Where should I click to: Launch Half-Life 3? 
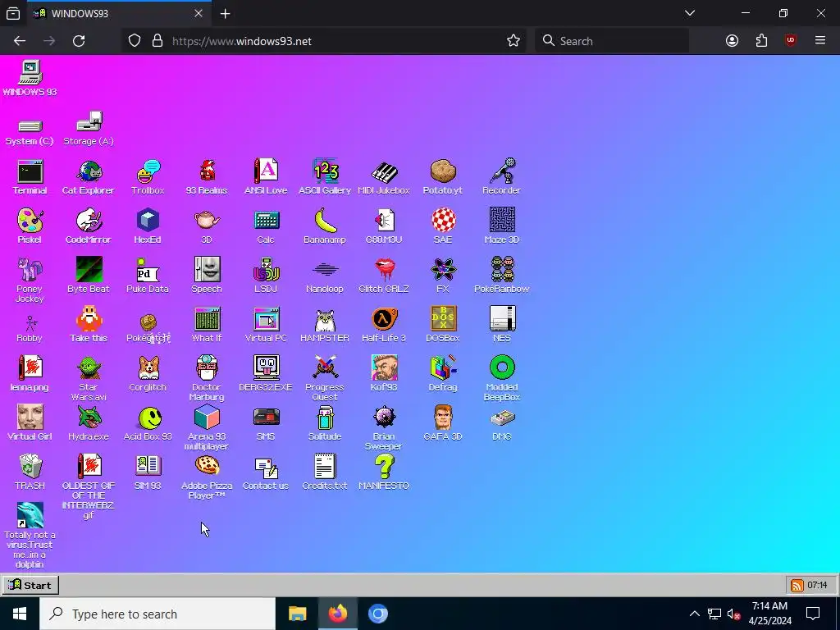point(384,325)
